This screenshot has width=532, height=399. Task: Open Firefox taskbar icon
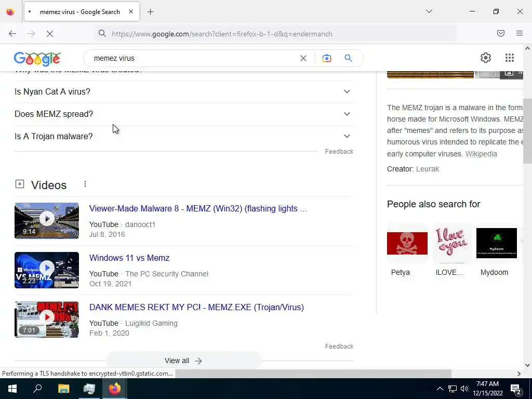pyautogui.click(x=115, y=389)
